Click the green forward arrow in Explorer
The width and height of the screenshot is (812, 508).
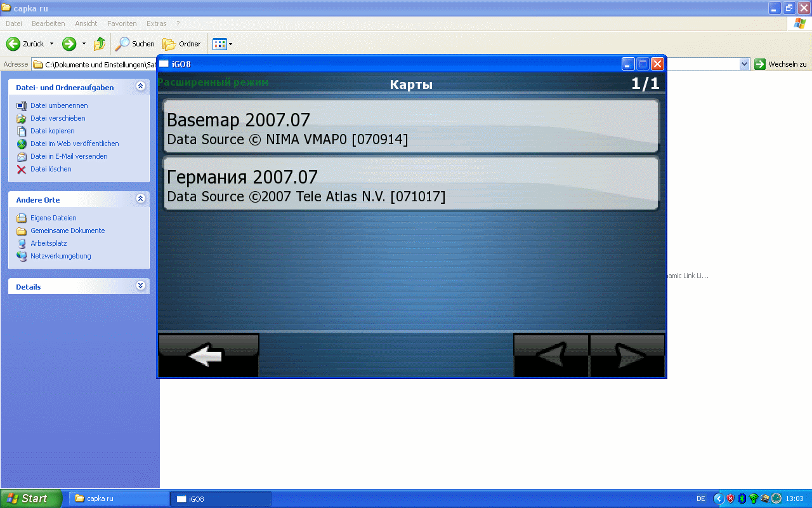point(69,44)
